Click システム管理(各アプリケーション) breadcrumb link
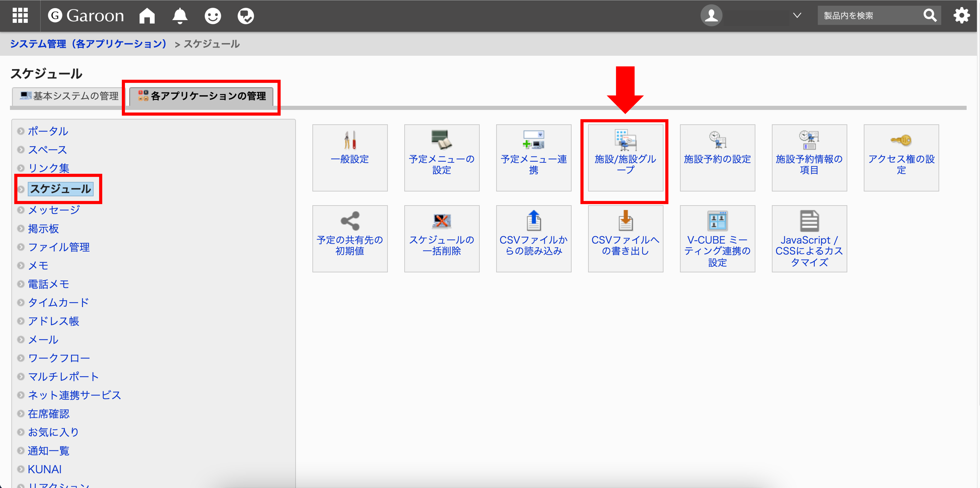This screenshot has width=980, height=488. pyautogui.click(x=88, y=44)
